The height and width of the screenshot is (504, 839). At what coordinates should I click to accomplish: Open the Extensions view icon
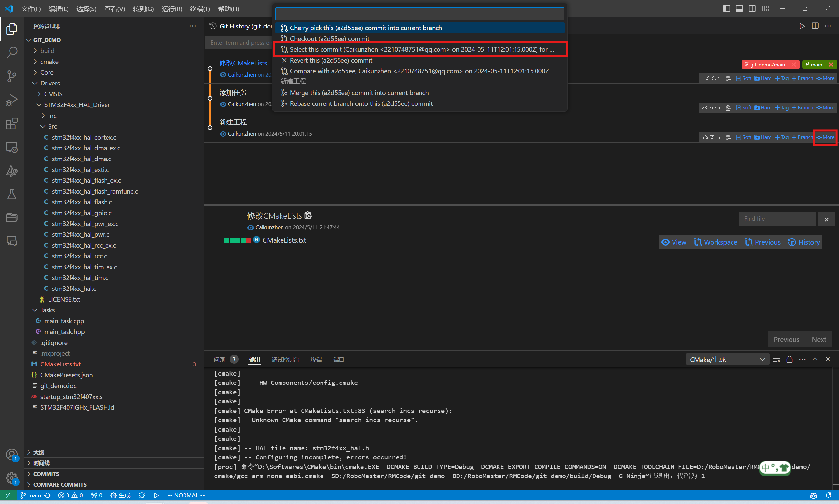[11, 123]
